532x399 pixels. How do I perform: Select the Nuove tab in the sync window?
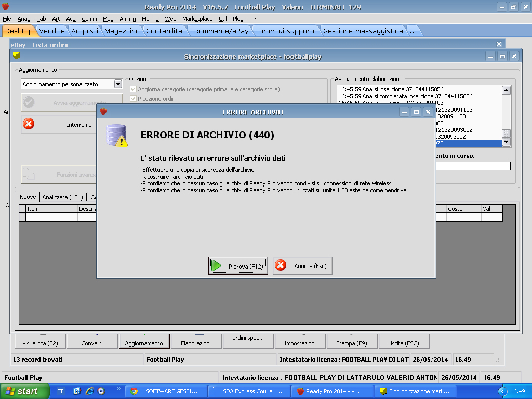coord(28,197)
